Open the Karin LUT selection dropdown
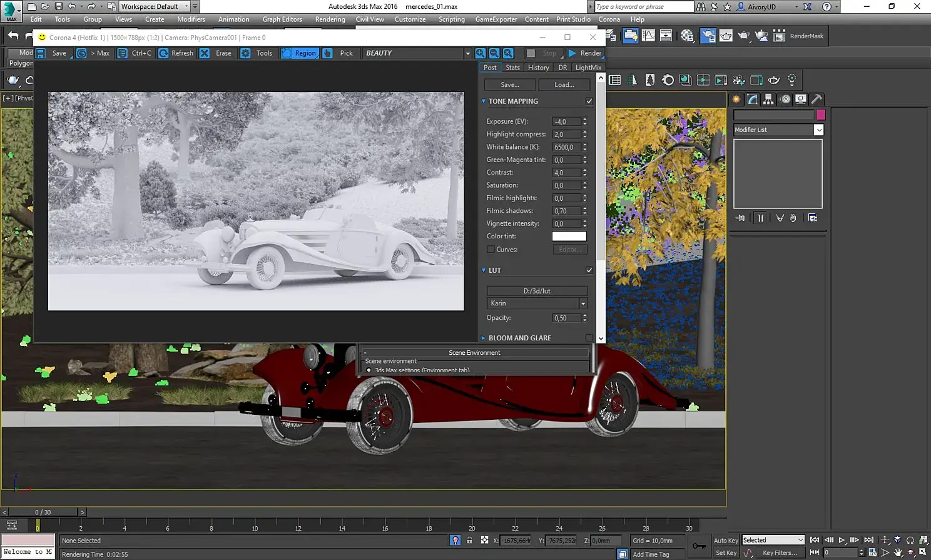 click(x=583, y=303)
